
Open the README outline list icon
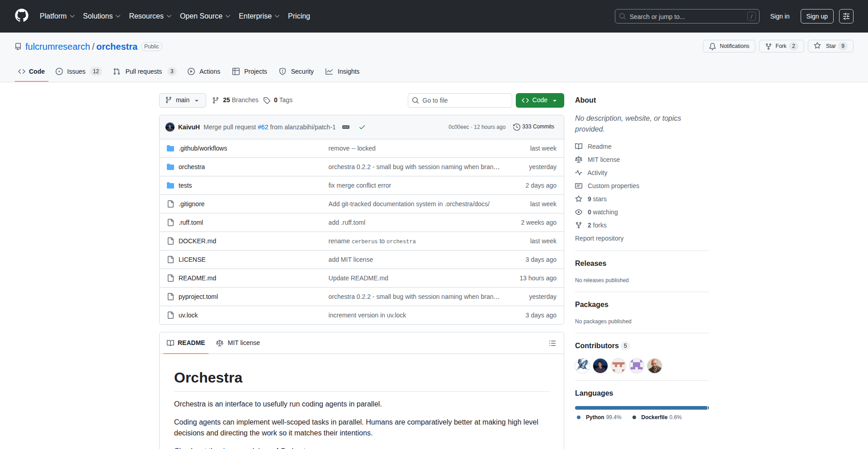point(552,343)
